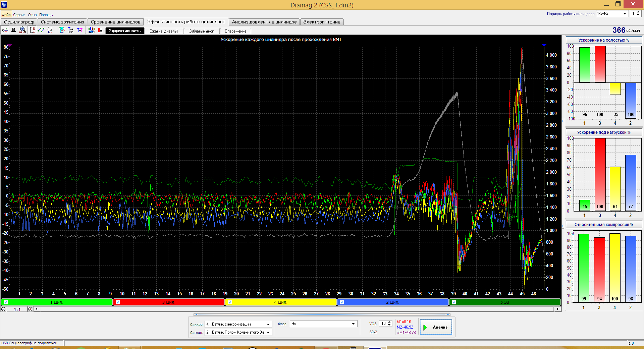The image size is (644, 349).
Task: Click the 2 цил. blue legend bar
Action: click(393, 302)
